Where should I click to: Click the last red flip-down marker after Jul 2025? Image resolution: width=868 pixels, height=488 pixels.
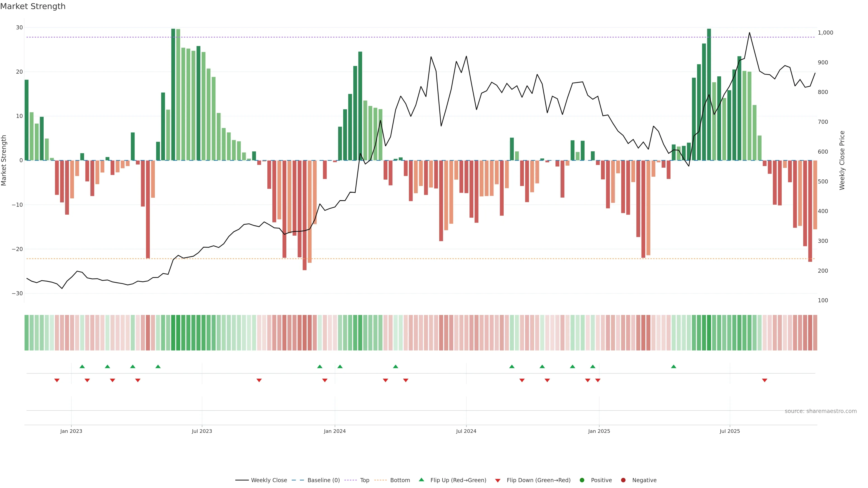tap(764, 380)
